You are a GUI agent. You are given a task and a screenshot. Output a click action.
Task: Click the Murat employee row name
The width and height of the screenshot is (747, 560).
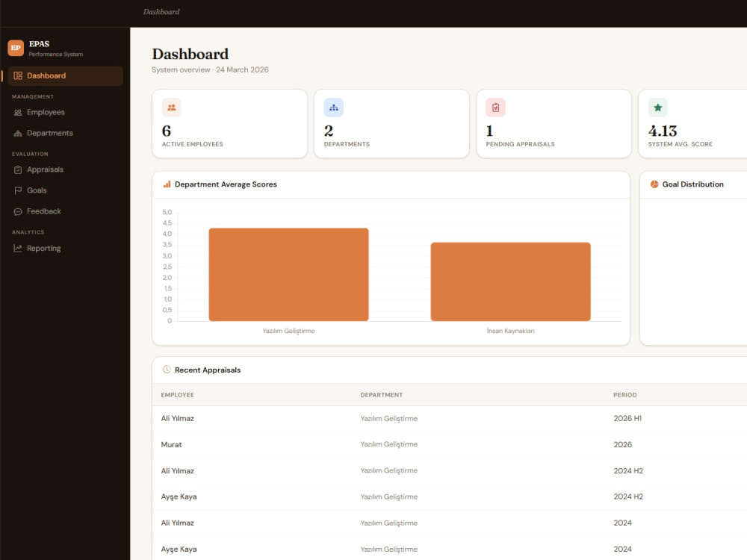click(x=172, y=445)
